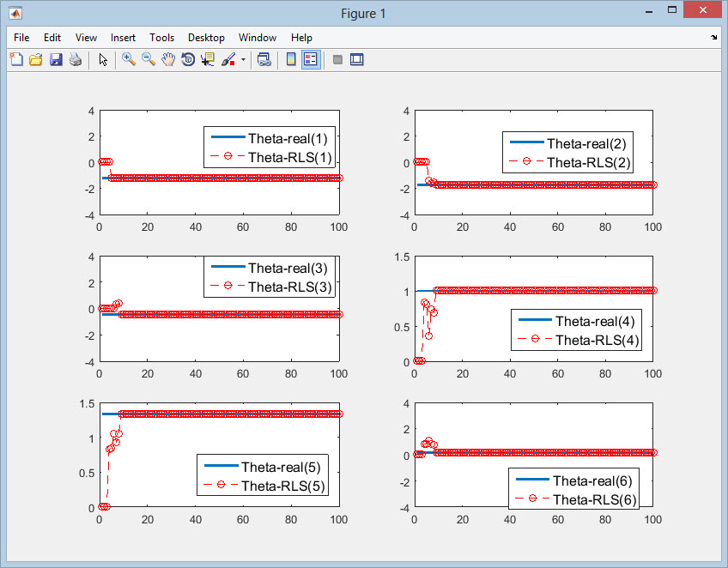Minimize the Figure 1 window
Viewport: 728px width, 568px height.
point(649,11)
